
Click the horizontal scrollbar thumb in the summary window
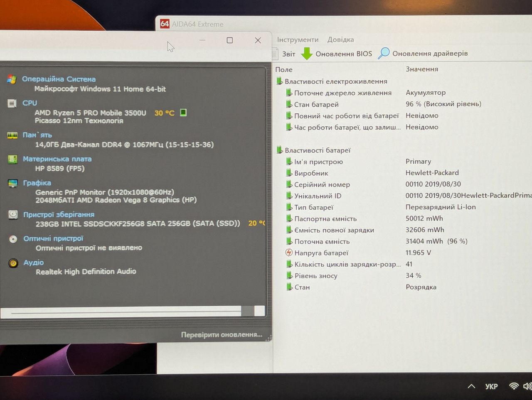248,311
